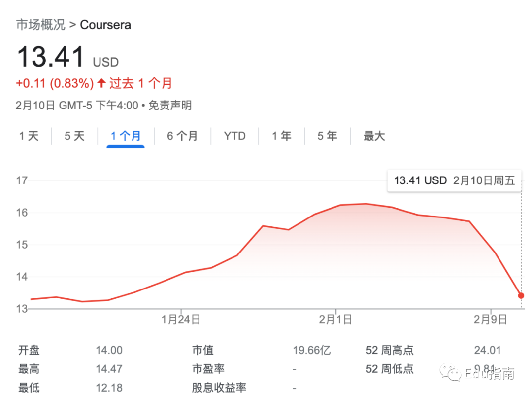Image resolution: width=532 pixels, height=397 pixels.
Task: Click the 52 周低点 label
Action: click(x=390, y=369)
